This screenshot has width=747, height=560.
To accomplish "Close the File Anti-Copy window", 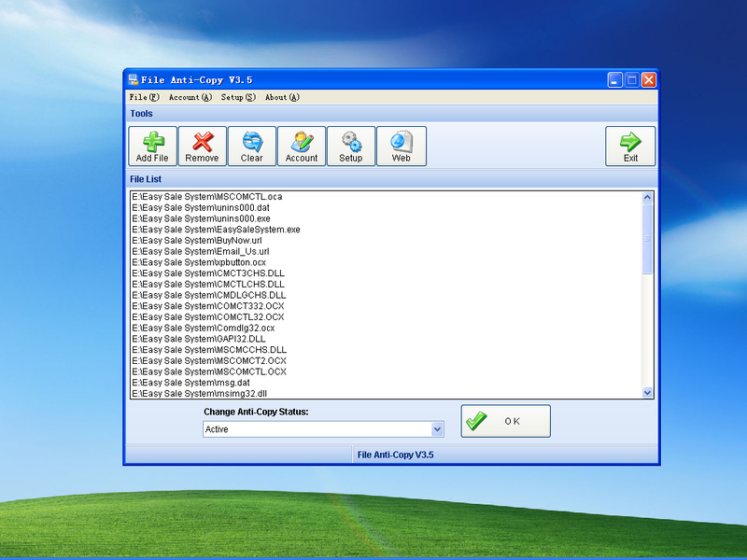I will point(648,80).
